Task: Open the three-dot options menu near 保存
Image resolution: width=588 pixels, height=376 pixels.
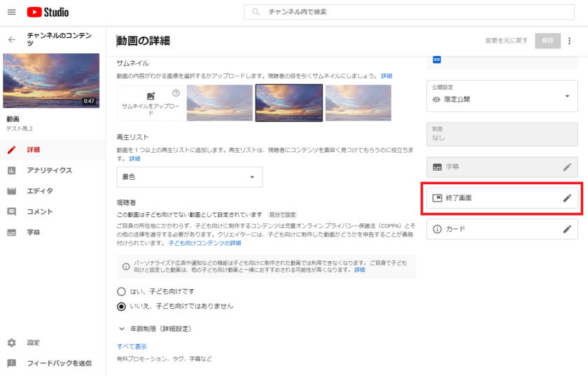Action: tap(569, 41)
